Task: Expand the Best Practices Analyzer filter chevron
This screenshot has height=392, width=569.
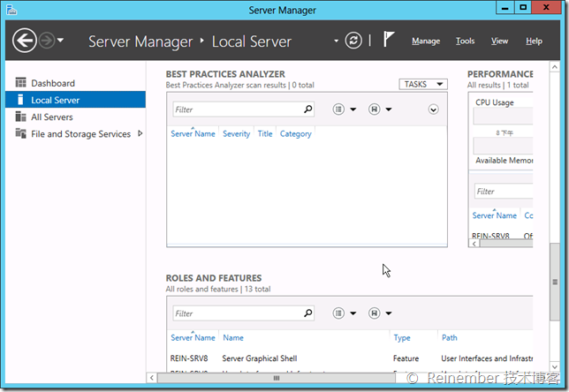Action: [x=433, y=109]
